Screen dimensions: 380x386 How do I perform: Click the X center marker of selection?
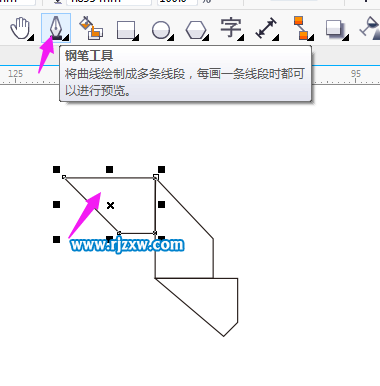[x=110, y=205]
